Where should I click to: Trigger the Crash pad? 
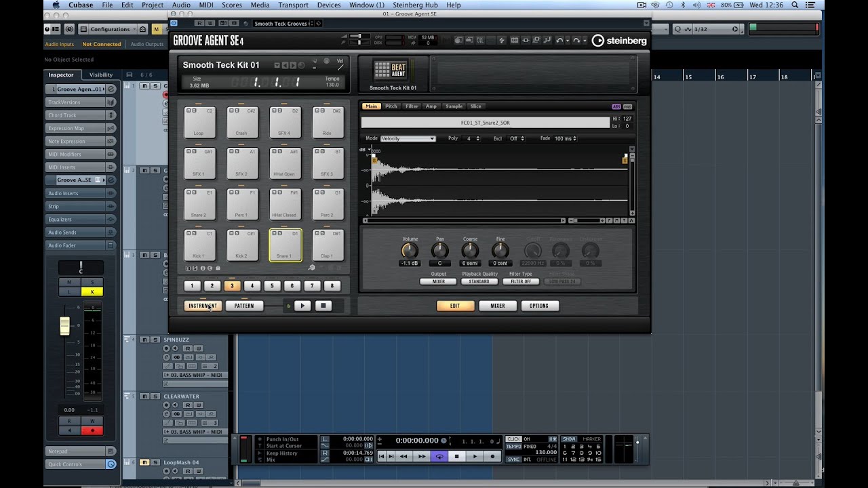(x=242, y=122)
